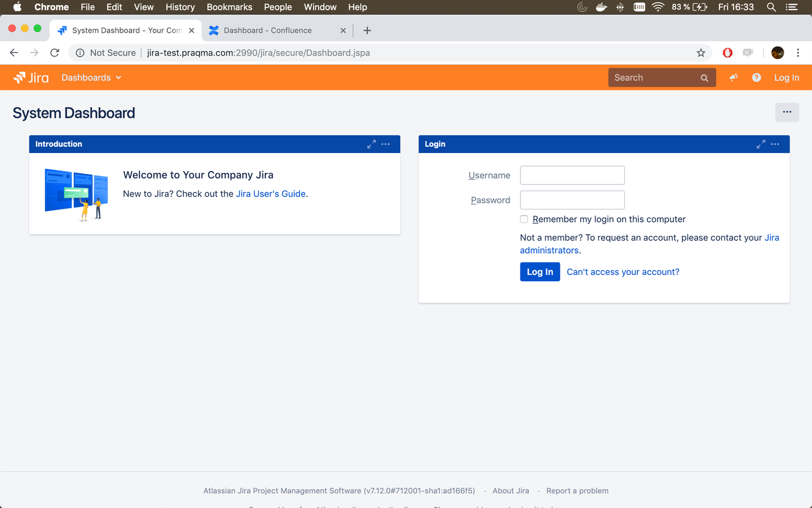The width and height of the screenshot is (812, 508).
Task: Open Spotlight search in menu bar
Action: tap(771, 7)
